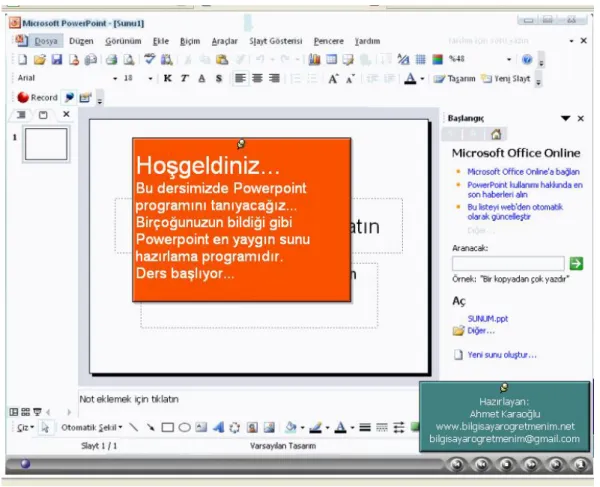
Task: Open the Dosya menu
Action: [46, 41]
